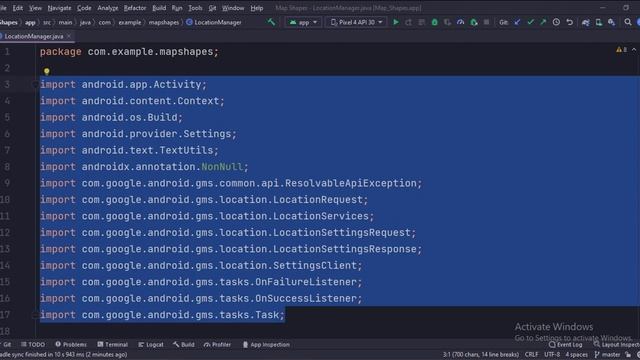Open the Tools menu

[195, 8]
